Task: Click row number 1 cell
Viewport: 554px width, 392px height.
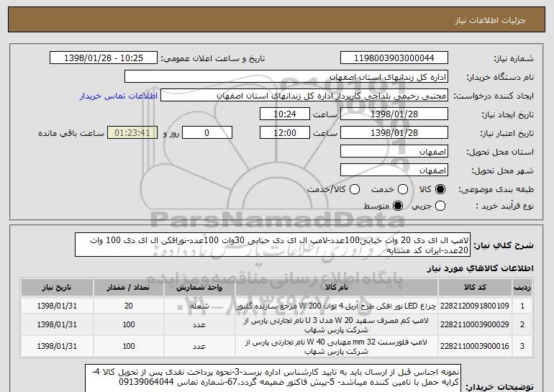Action: tap(522, 306)
